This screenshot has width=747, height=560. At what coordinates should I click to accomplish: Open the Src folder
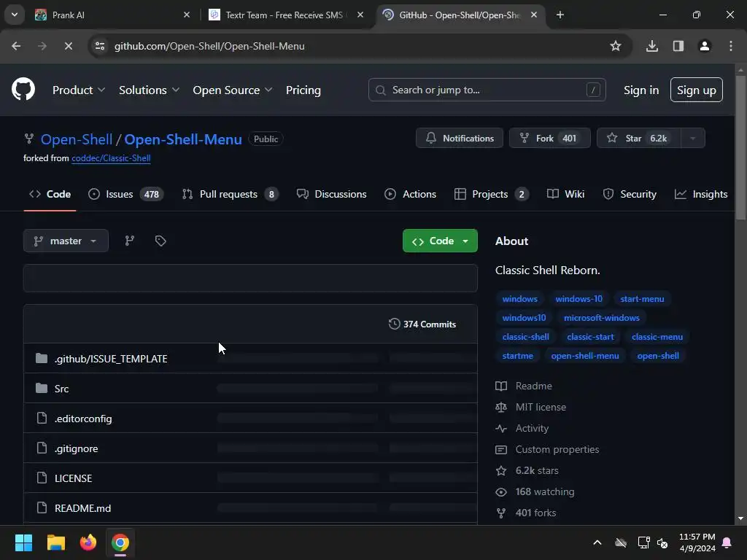(x=61, y=389)
